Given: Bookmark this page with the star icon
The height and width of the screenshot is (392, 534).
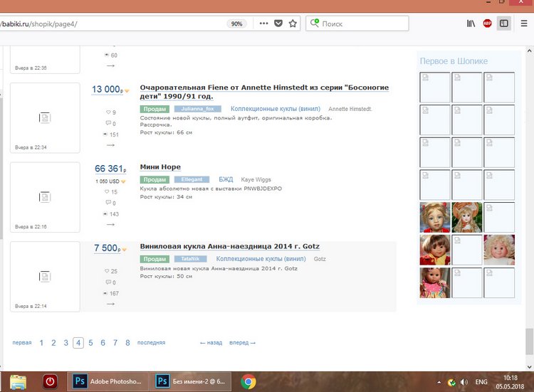Looking at the screenshot, I should coord(293,23).
